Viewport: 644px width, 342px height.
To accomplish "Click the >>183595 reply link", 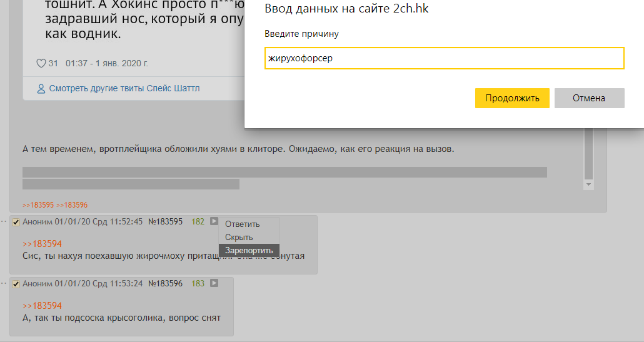I will tap(38, 205).
